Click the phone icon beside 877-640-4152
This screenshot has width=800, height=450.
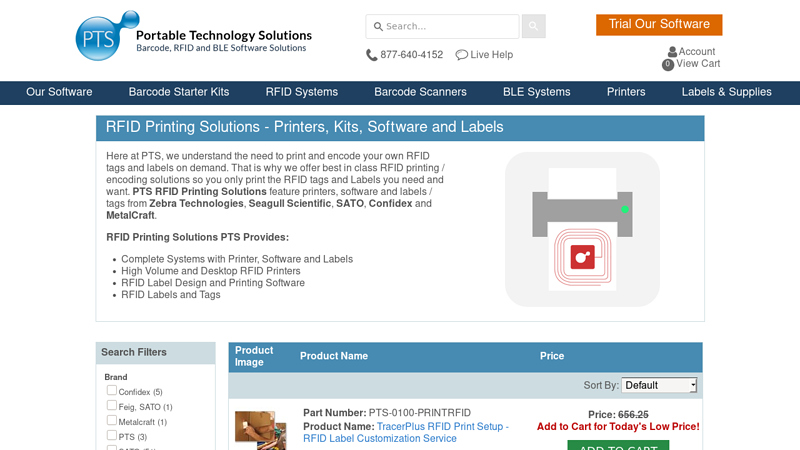[x=371, y=55]
